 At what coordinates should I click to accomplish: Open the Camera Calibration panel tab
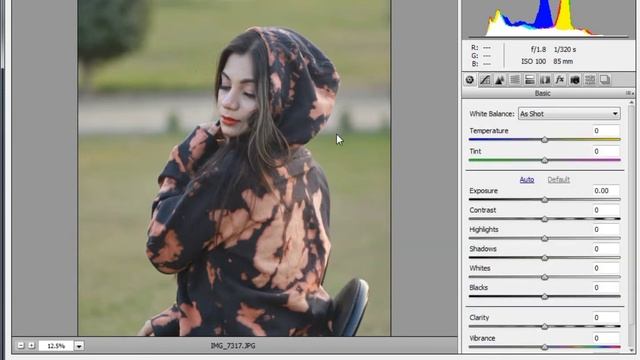(575, 80)
